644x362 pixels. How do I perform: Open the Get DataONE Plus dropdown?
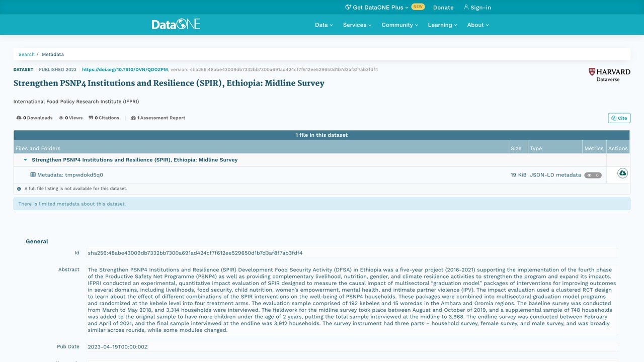point(377,8)
